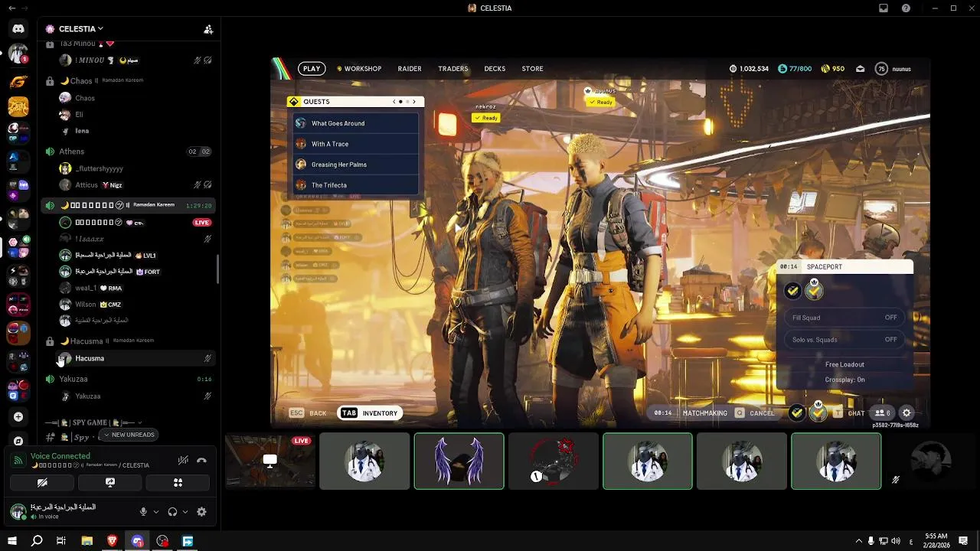Mute microphone in user panel

coord(143,512)
